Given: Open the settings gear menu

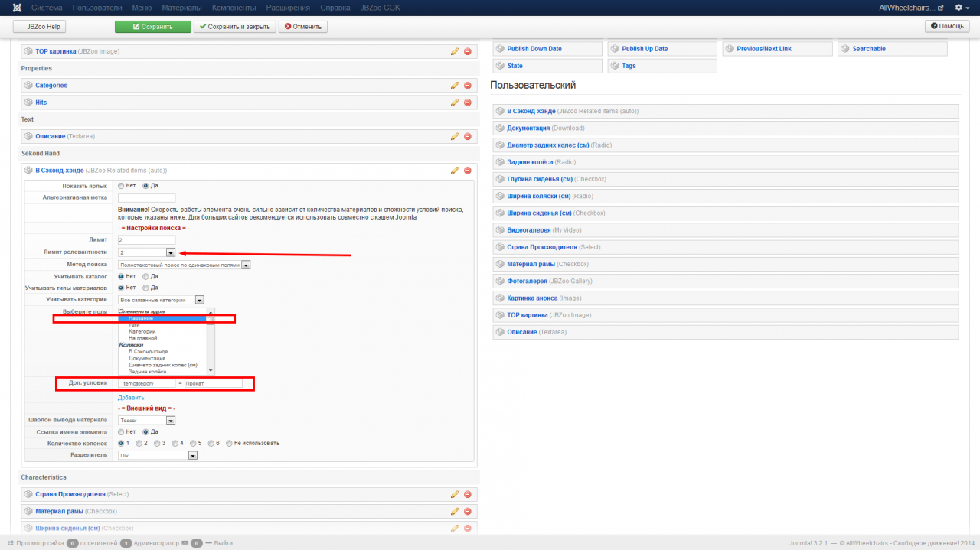Looking at the screenshot, I should point(959,8).
